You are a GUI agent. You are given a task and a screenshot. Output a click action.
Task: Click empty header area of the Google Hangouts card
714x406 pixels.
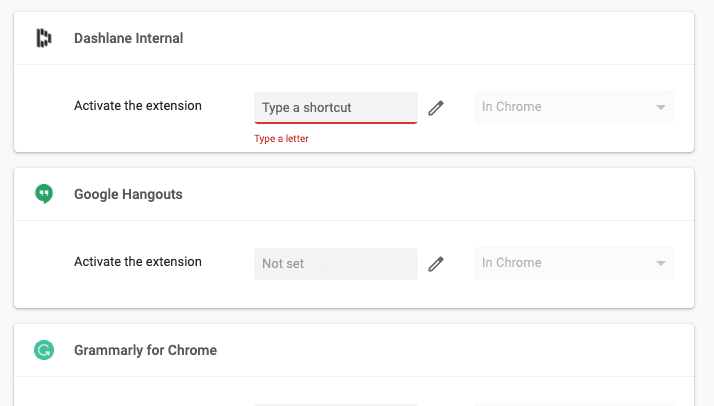click(450, 194)
